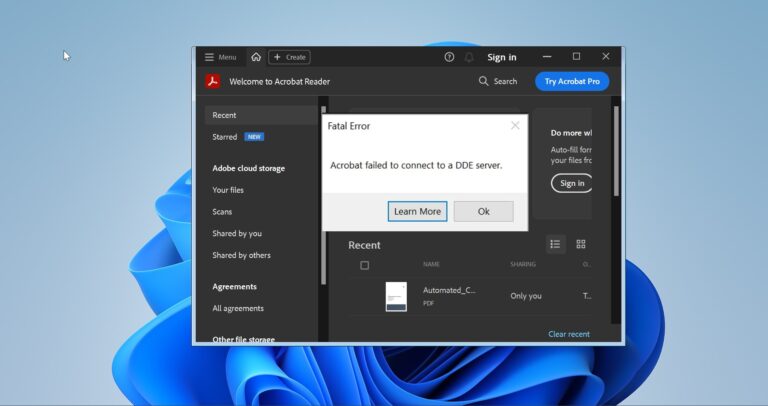Minimize the Acrobat Reader window

tap(547, 57)
